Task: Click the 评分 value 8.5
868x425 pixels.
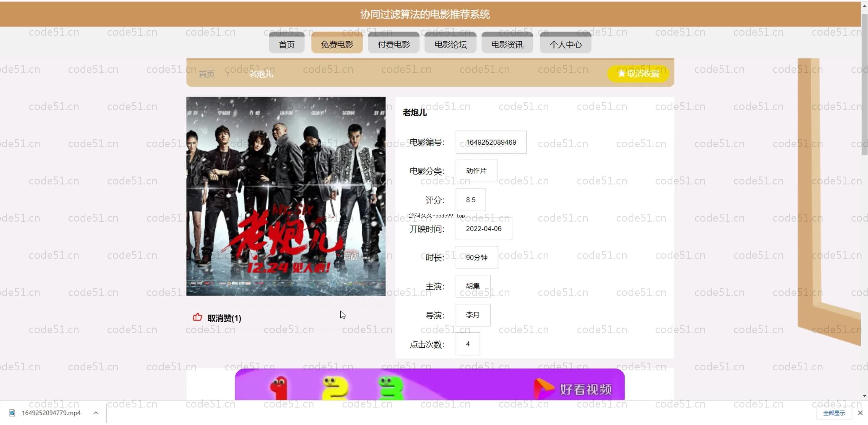Action: point(470,200)
